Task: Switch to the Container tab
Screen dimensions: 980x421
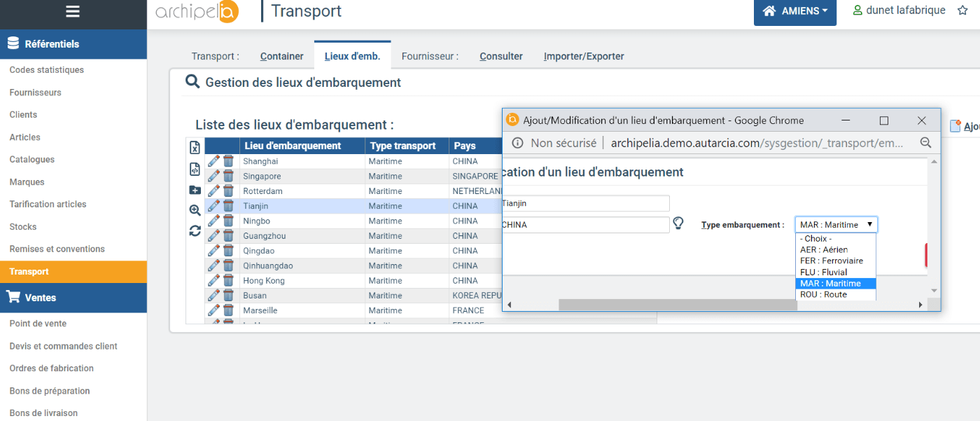Action: pyautogui.click(x=281, y=56)
